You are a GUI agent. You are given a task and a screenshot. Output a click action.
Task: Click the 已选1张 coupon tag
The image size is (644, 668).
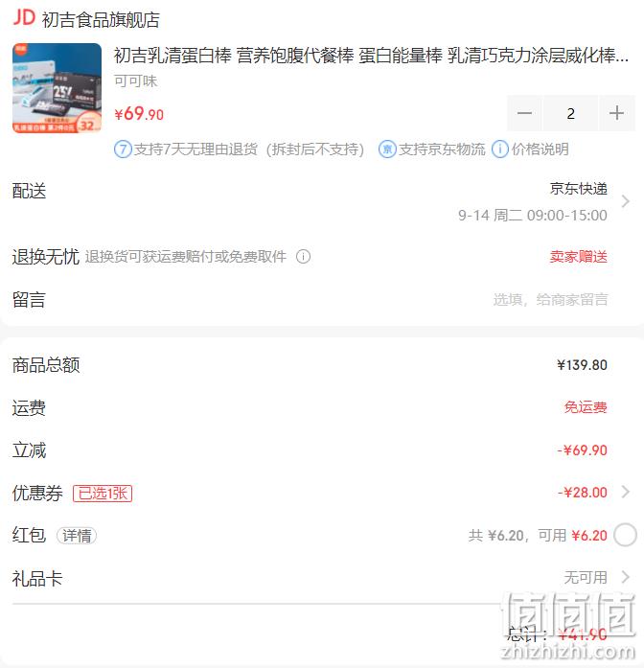pos(103,494)
